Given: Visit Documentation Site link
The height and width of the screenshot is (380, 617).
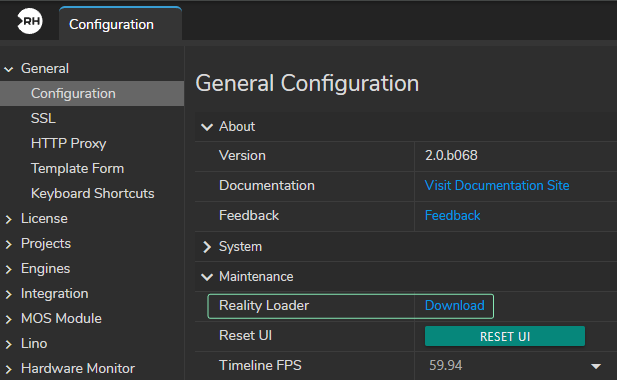Looking at the screenshot, I should [x=497, y=185].
